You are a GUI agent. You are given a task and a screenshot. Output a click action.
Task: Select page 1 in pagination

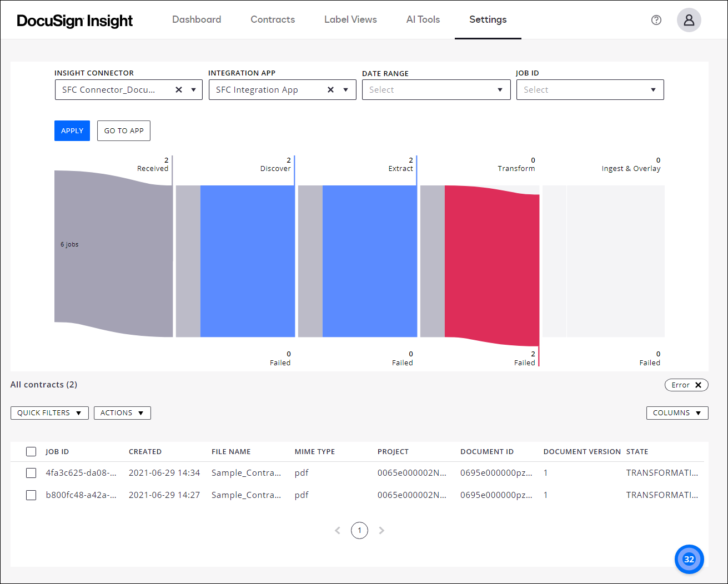(x=359, y=530)
